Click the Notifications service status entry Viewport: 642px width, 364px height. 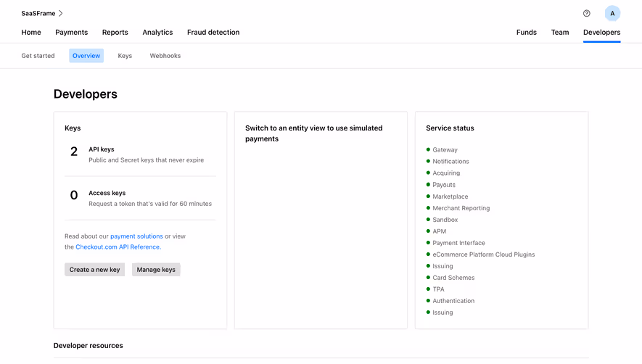tap(450, 161)
